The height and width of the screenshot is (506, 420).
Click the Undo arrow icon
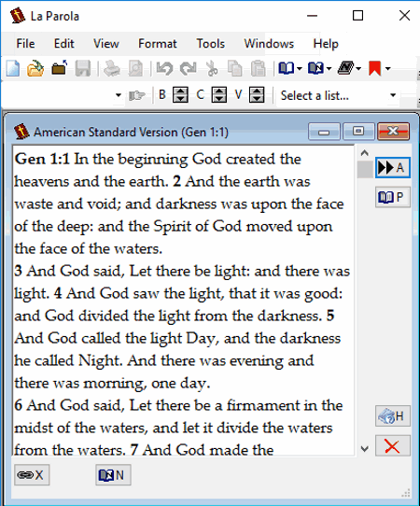coord(164,68)
